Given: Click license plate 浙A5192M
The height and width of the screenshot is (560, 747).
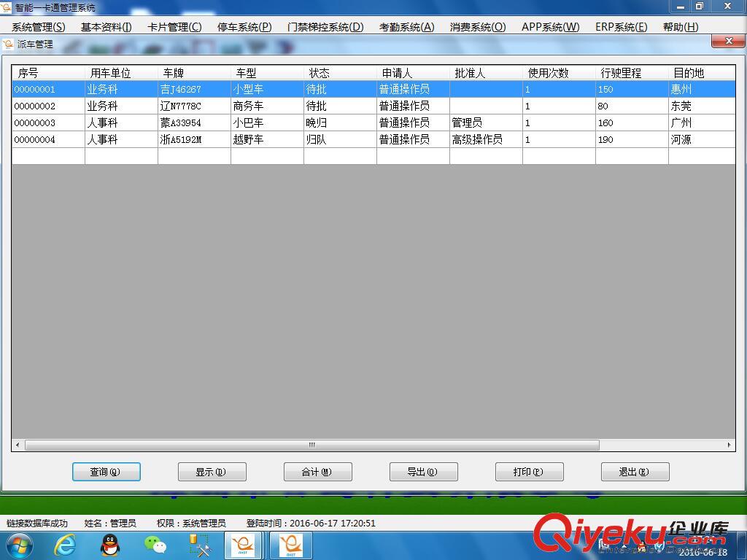Looking at the screenshot, I should 194,139.
